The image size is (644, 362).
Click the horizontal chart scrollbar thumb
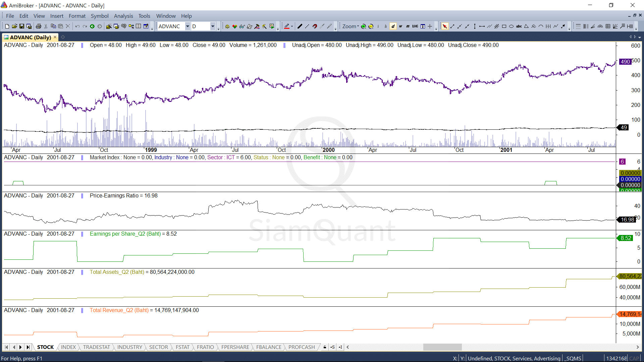442,347
